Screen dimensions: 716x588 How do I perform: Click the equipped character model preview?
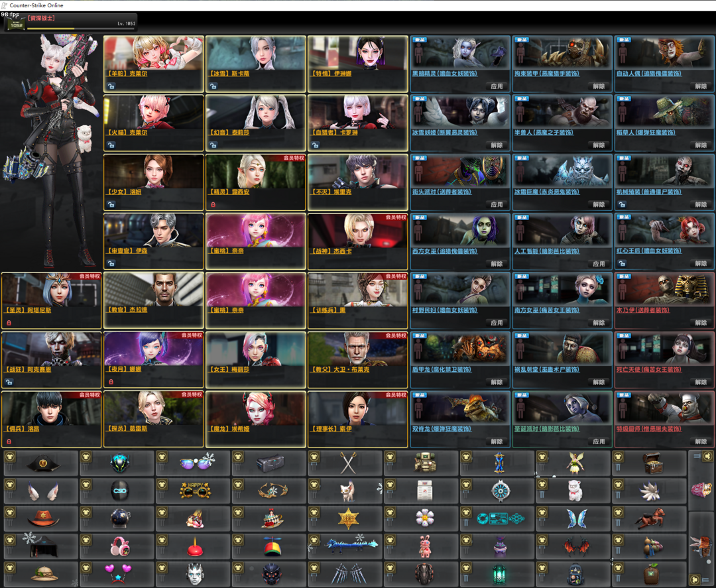(52, 152)
